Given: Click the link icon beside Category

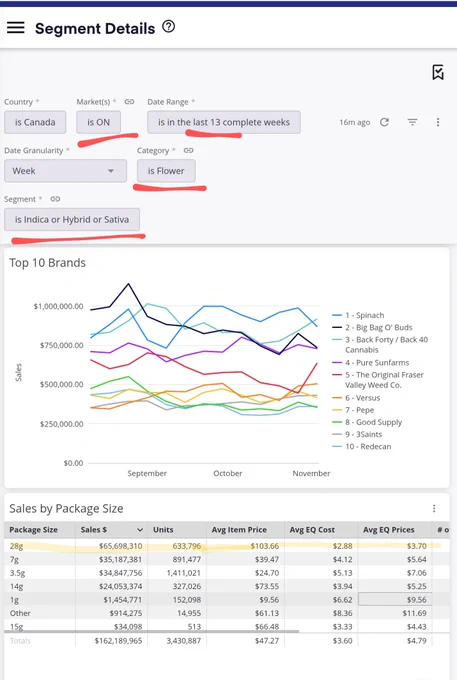Looking at the screenshot, I should click(188, 150).
